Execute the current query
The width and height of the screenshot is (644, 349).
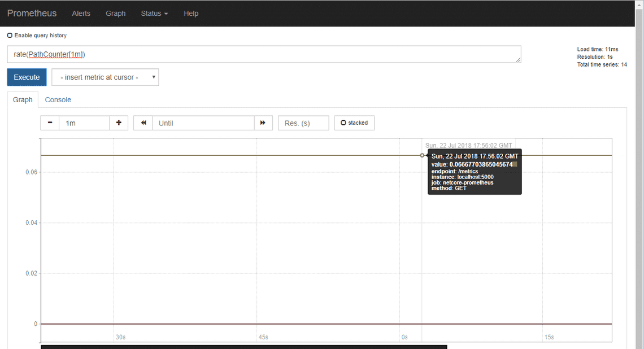click(27, 76)
